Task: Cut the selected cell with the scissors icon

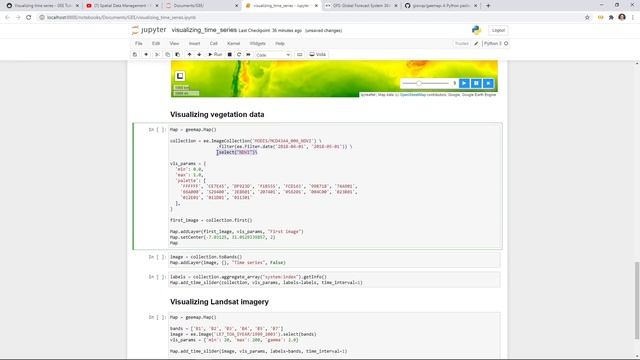Action: click(x=157, y=54)
